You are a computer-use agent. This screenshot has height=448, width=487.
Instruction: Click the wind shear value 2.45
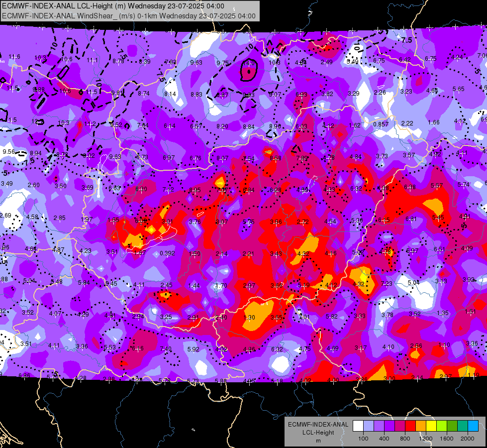click(x=167, y=285)
